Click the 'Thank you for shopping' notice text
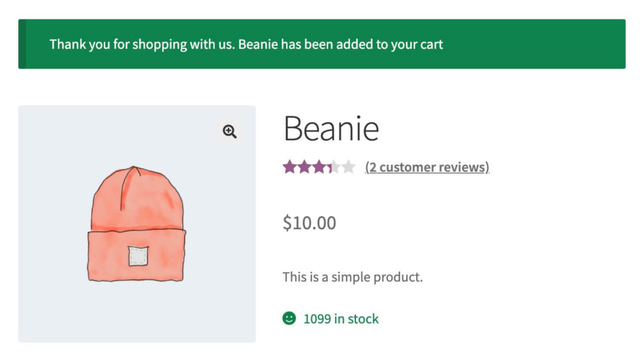644x360 pixels. [246, 45]
